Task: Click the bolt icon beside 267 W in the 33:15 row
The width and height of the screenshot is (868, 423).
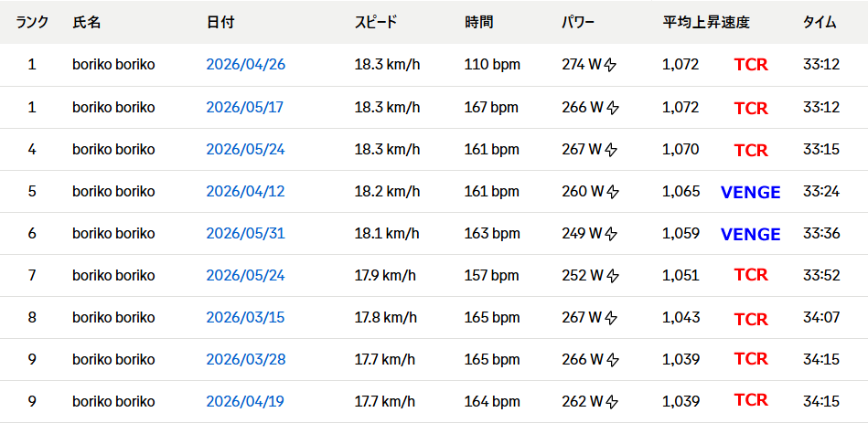Action: 610,150
